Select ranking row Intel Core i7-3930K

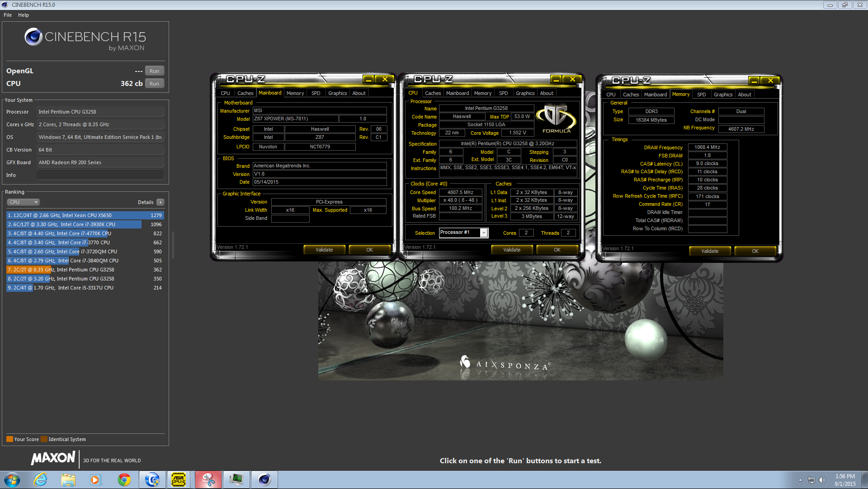point(85,224)
